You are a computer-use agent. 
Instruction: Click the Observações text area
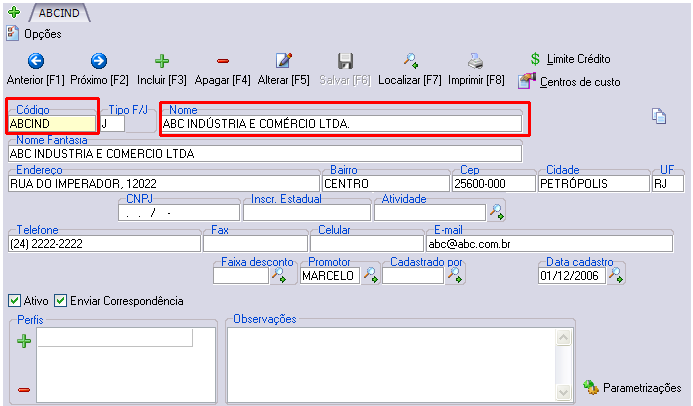(x=392, y=365)
